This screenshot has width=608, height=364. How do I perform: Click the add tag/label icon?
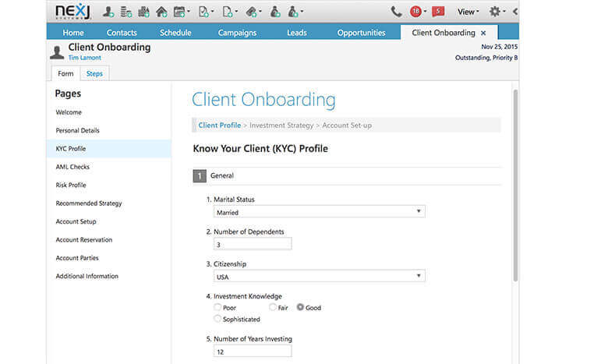pos(251,12)
